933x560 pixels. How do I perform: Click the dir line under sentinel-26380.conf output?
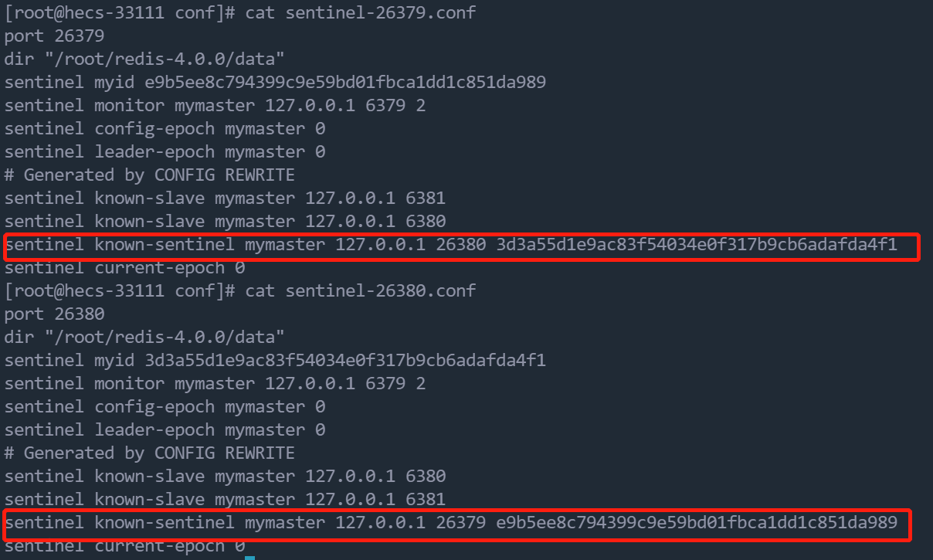(144, 337)
